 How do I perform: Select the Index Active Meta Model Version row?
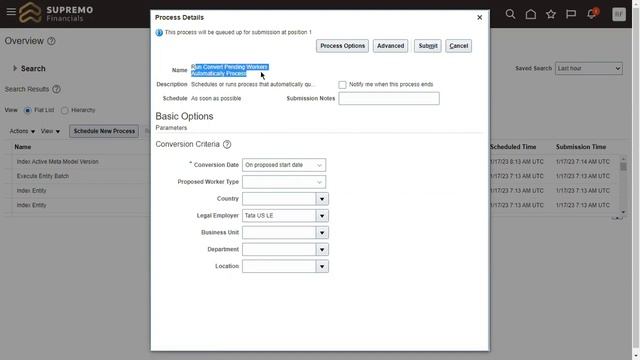(58, 162)
